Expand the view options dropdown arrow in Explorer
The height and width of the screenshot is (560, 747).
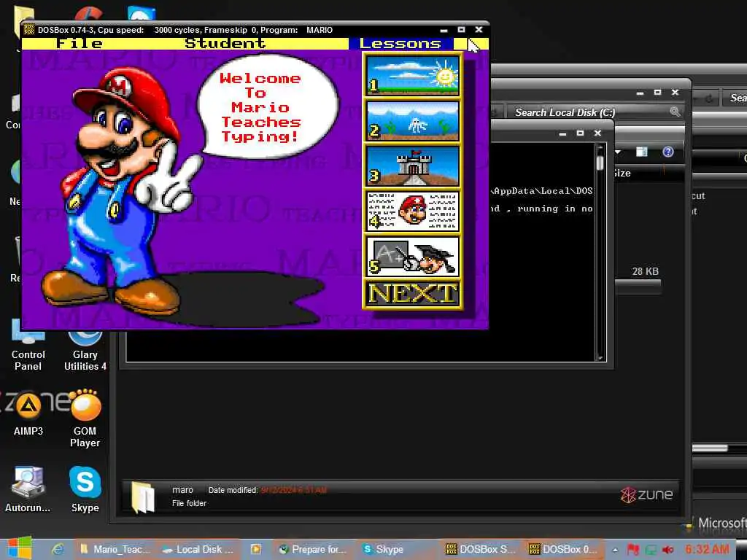618,152
